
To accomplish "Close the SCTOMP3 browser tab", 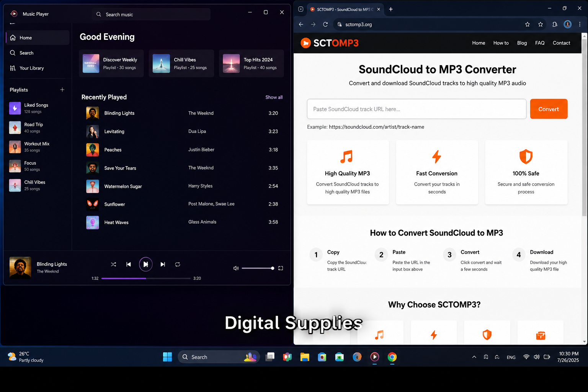I will [x=379, y=9].
